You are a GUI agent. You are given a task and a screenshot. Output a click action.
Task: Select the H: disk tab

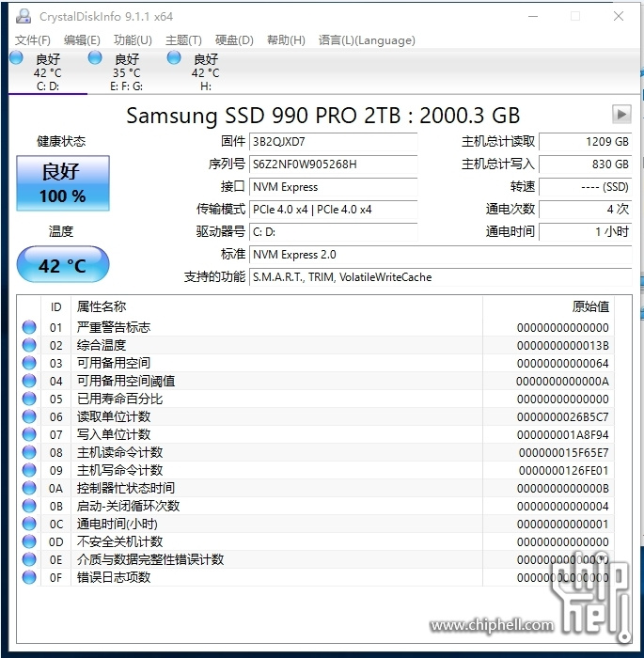[205, 71]
